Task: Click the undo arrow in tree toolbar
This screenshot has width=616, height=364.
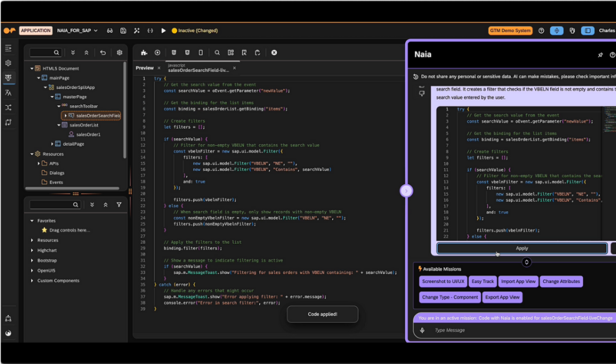Action: pyautogui.click(x=103, y=53)
